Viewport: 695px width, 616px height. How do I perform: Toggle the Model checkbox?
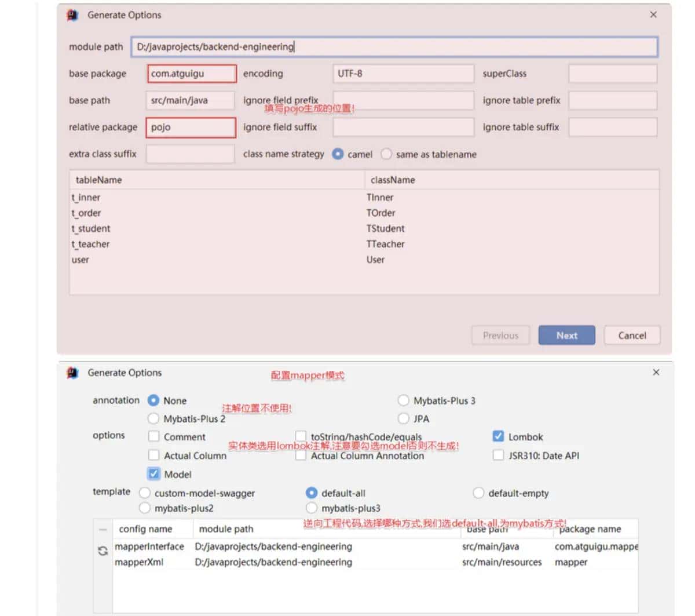[153, 474]
